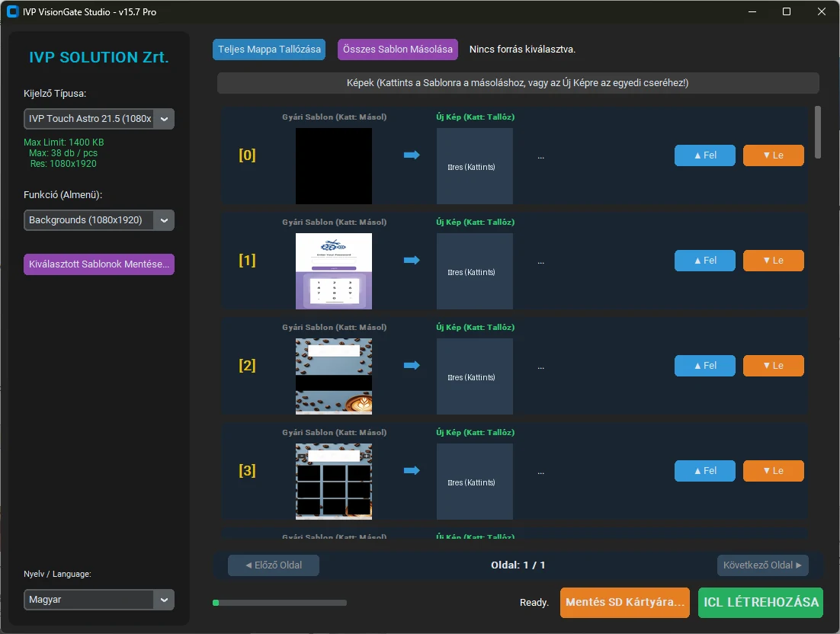Click the progress bar at the bottom
The height and width of the screenshot is (634, 840).
tap(280, 603)
